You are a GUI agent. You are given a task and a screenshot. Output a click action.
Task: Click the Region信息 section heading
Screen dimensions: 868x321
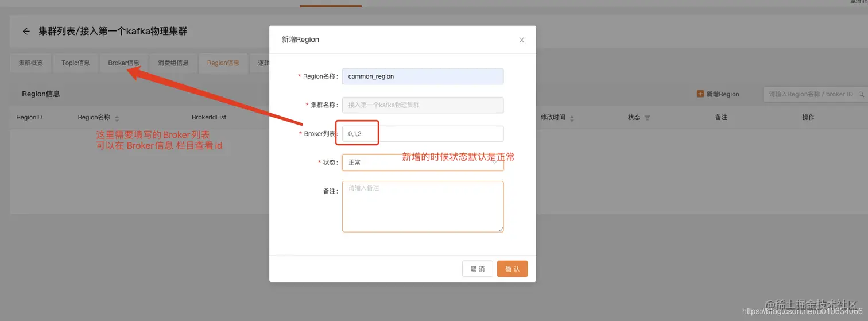[41, 94]
